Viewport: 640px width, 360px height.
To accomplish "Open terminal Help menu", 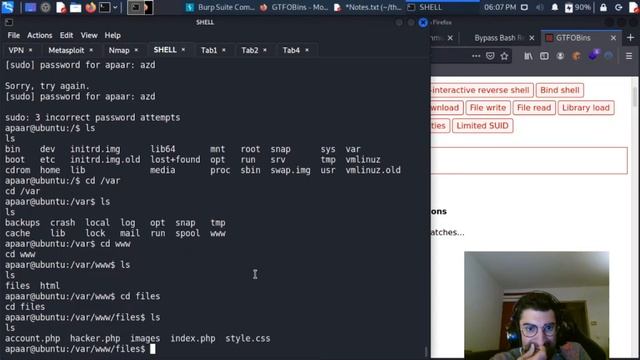I will tap(113, 36).
